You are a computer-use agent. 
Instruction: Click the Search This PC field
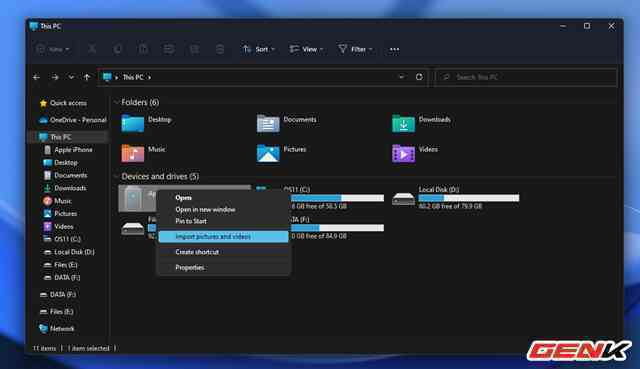[x=526, y=77]
